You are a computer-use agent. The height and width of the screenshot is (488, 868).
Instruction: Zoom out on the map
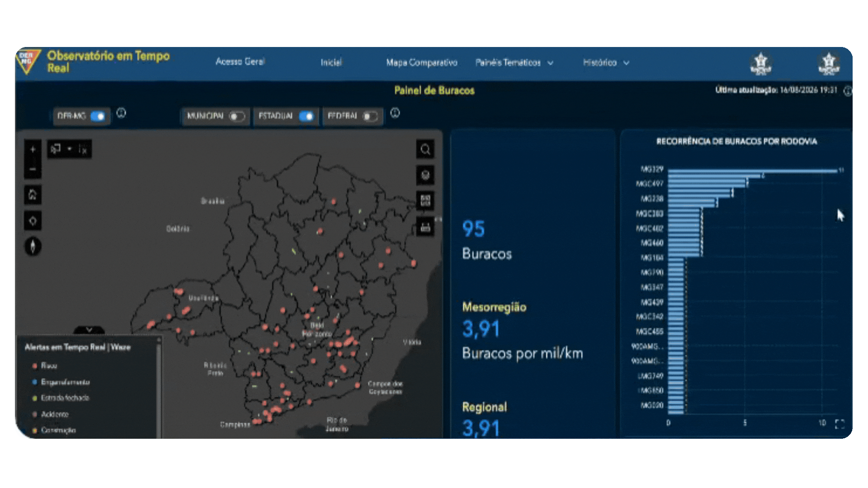33,169
